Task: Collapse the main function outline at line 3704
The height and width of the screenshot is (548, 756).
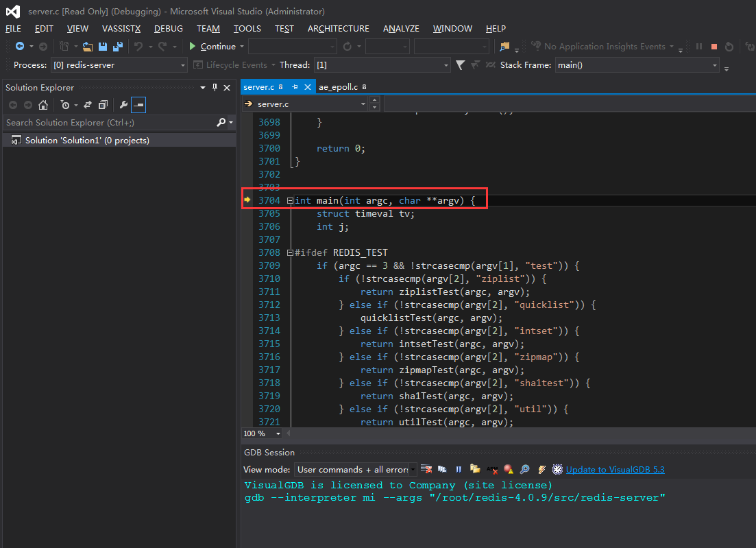Action: (x=290, y=201)
